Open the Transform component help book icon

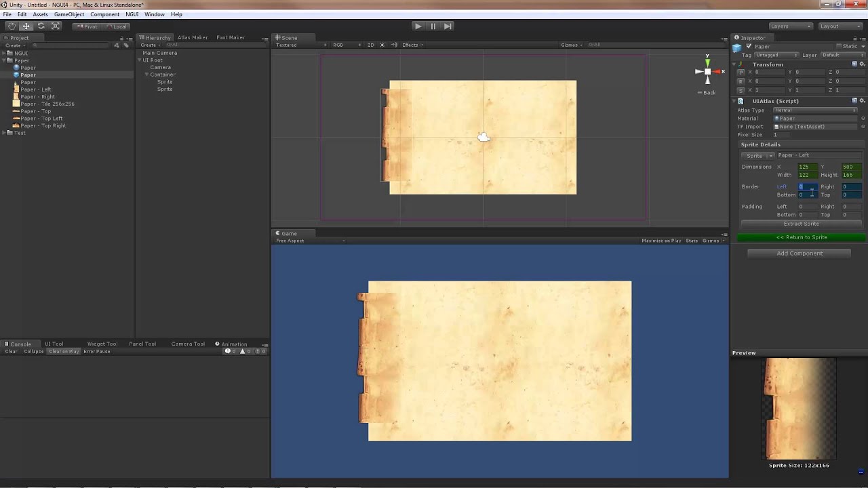[854, 64]
